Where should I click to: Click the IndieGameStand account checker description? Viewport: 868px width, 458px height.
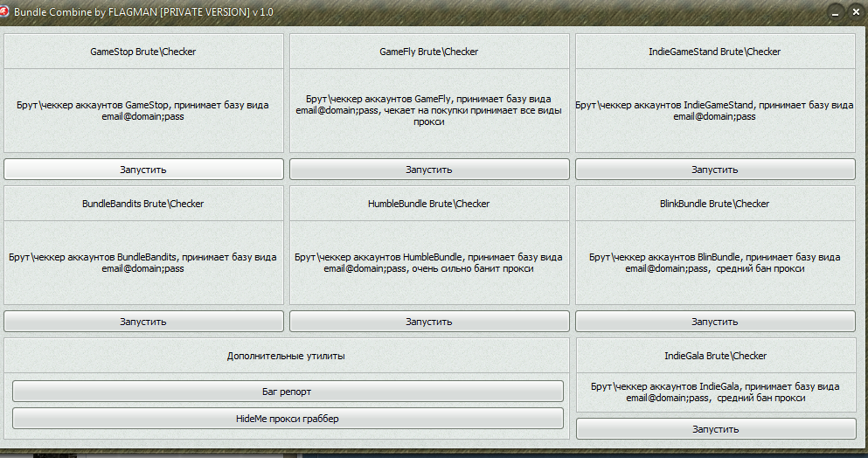[715, 111]
